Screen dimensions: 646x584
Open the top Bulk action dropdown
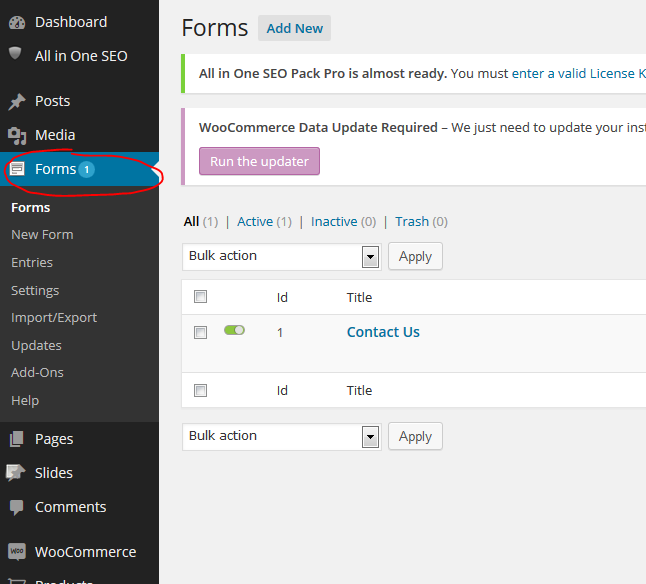(281, 256)
